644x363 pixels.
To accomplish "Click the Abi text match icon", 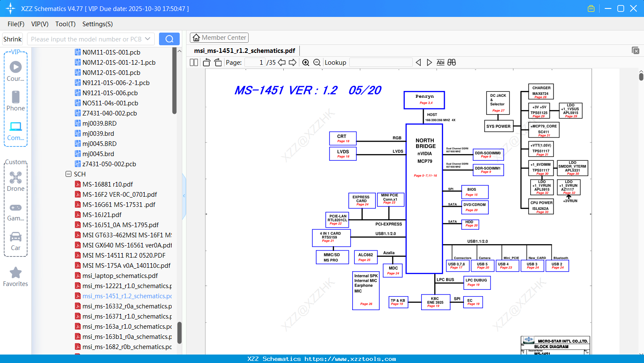I will 440,63.
